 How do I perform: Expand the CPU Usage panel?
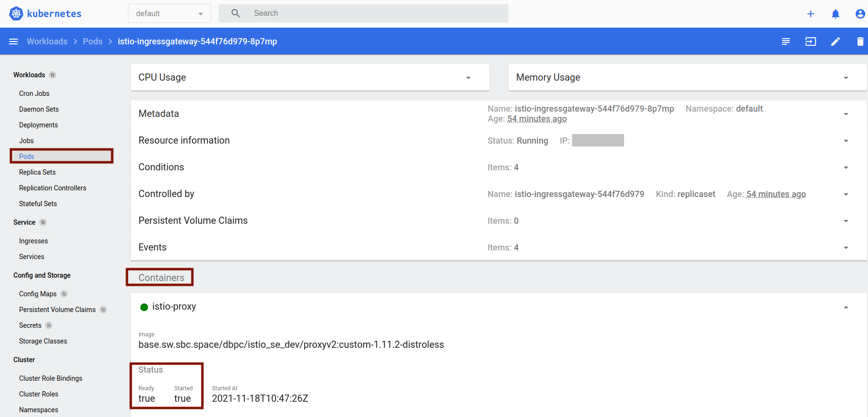468,78
